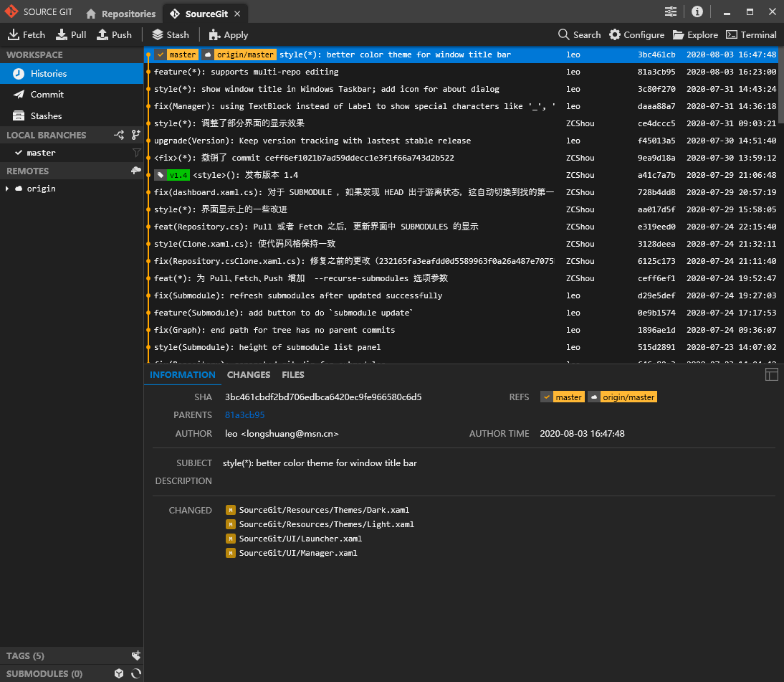Click author leo <longshuang@msn.cn>
Screen dimensions: 784x682
(282, 434)
